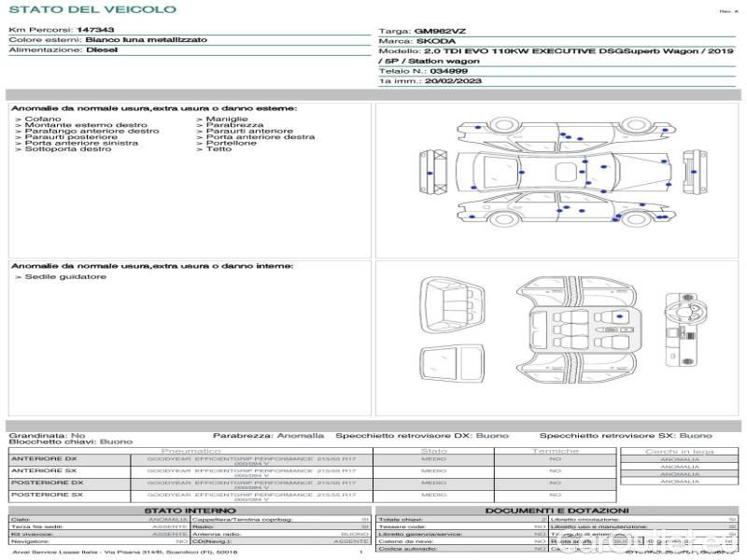Select the 'Cofano' anomaly entry
747x560 pixels.
(x=40, y=119)
